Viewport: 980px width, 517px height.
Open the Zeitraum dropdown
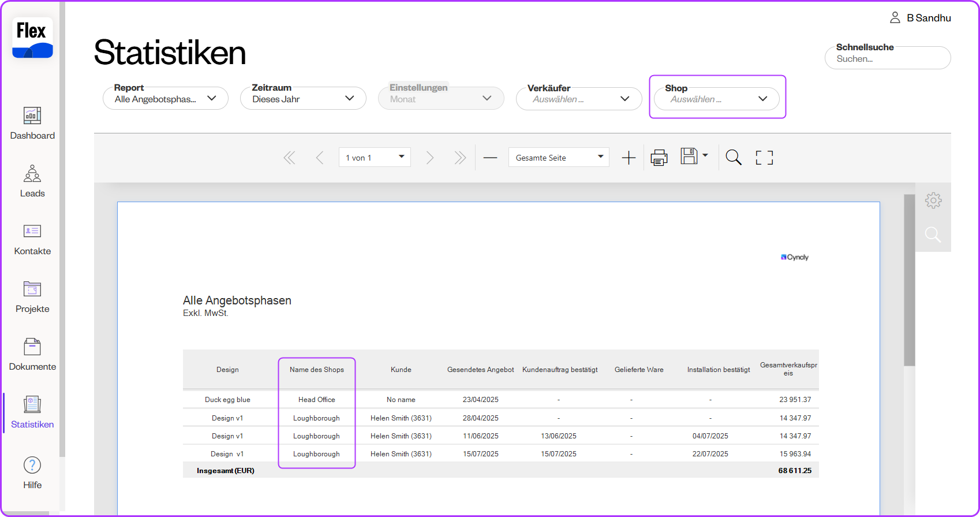[x=302, y=99]
